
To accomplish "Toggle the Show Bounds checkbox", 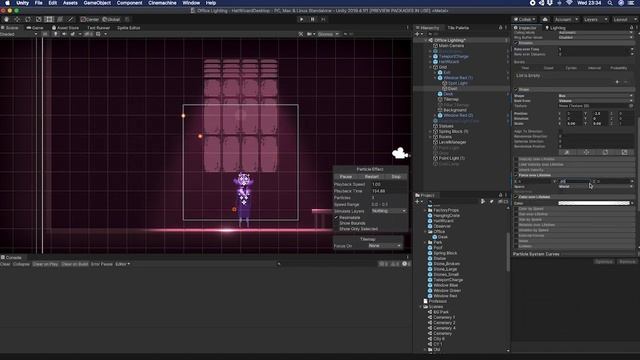I will click(x=337, y=223).
